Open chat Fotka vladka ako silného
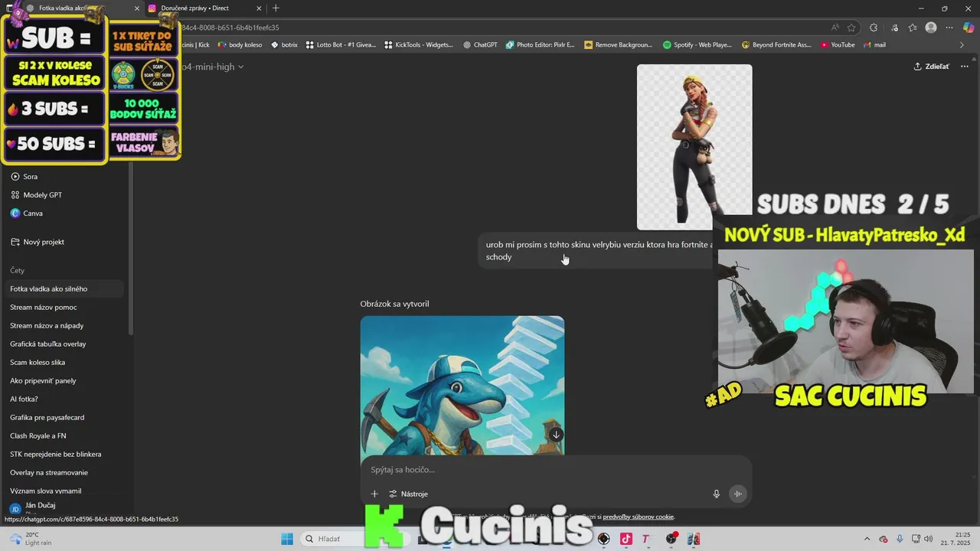Image resolution: width=980 pixels, height=551 pixels. [64, 289]
